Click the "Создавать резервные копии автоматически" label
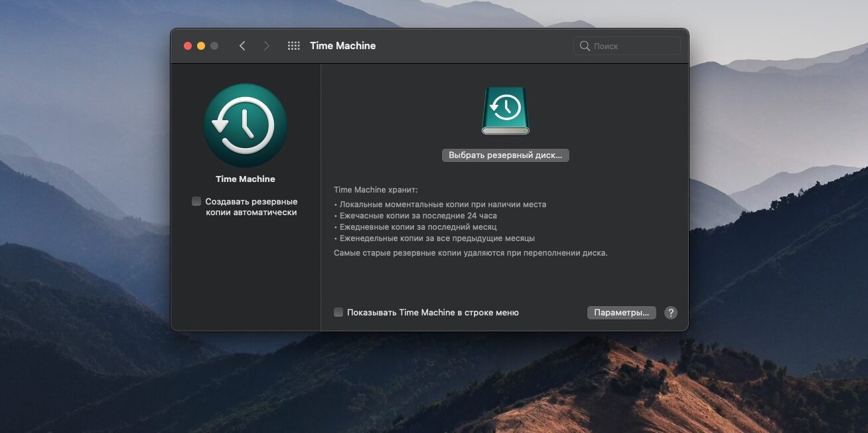 [251, 207]
